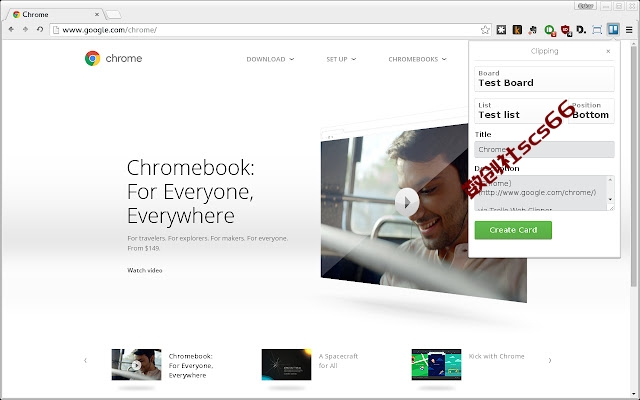Reload the page
This screenshot has width=640, height=400.
click(40, 29)
